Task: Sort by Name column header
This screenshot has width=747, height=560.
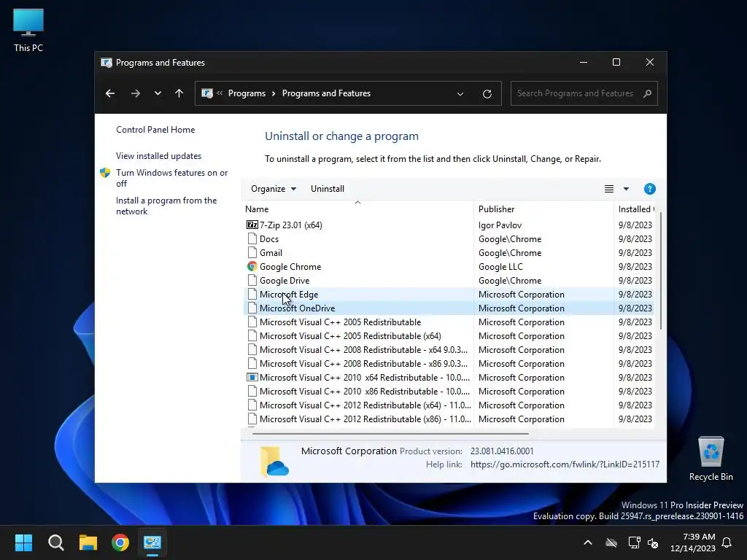Action: [x=358, y=209]
